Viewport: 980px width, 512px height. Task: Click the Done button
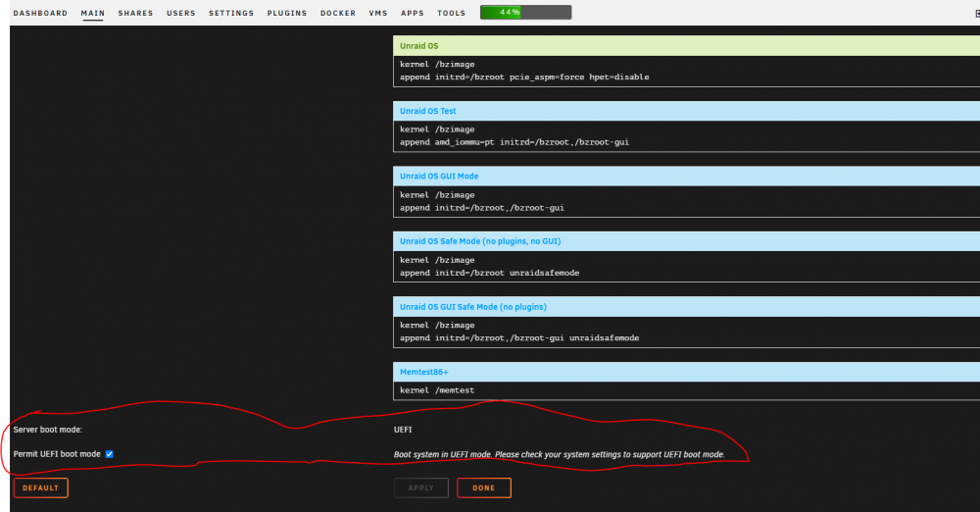[x=484, y=487]
